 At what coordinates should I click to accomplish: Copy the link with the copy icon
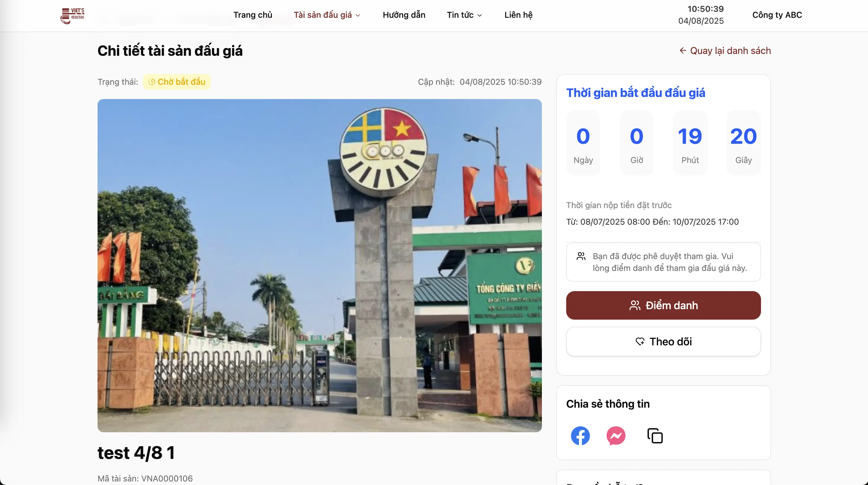click(x=655, y=436)
